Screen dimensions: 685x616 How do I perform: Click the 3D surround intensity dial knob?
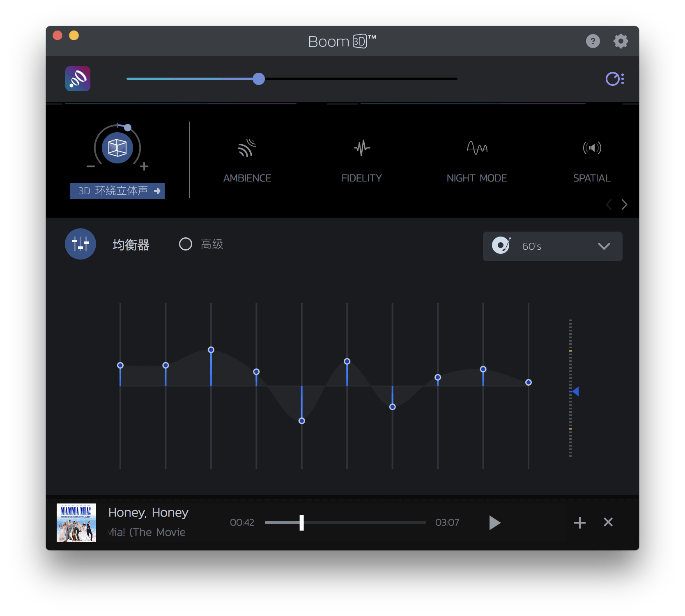click(128, 128)
